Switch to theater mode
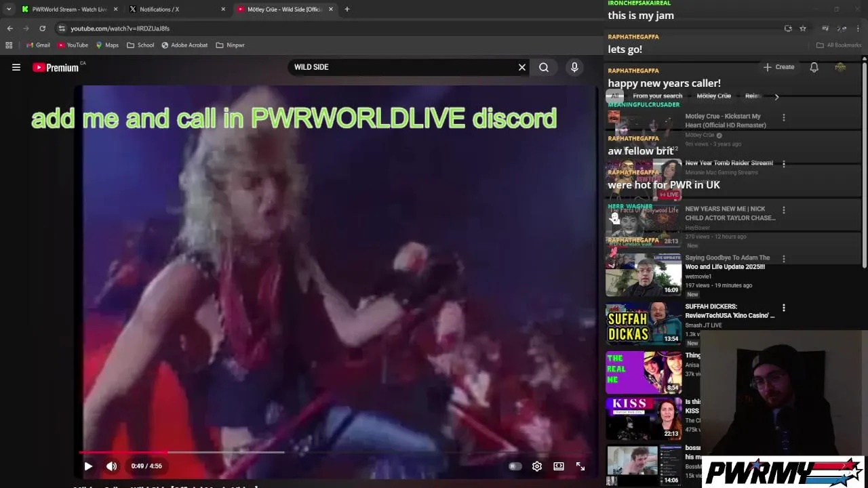Viewport: 868px width, 488px height. point(559,466)
